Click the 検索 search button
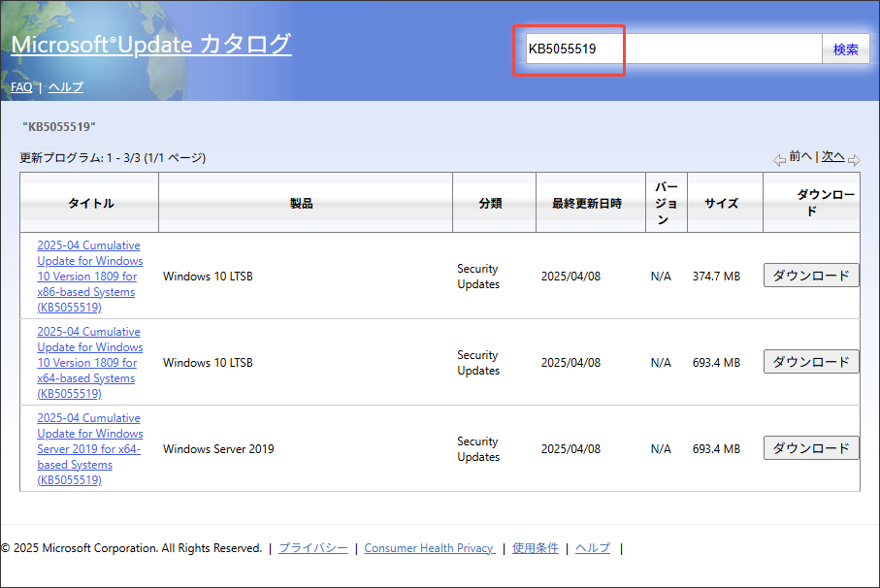The image size is (880, 588). (x=845, y=49)
